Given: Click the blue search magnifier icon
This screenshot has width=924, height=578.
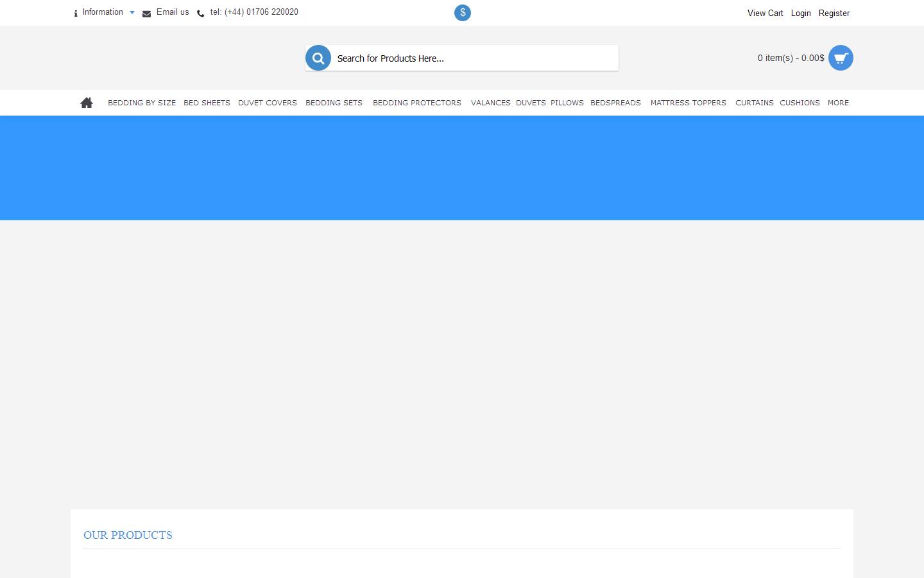Looking at the screenshot, I should click(318, 58).
